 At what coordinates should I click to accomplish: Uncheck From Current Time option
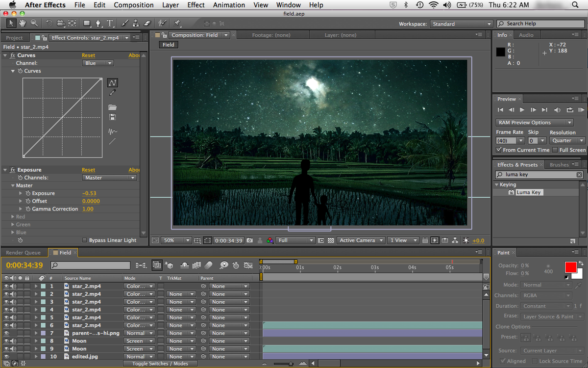pos(499,150)
